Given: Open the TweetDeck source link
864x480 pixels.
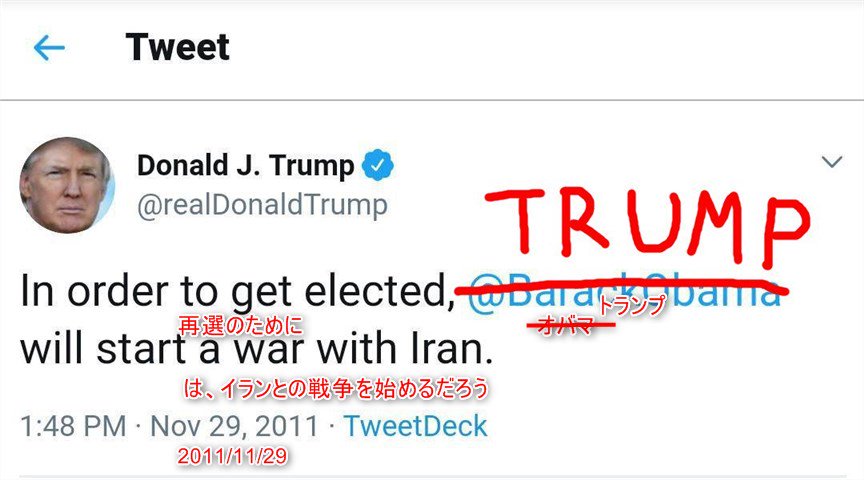Looking at the screenshot, I should [415, 426].
